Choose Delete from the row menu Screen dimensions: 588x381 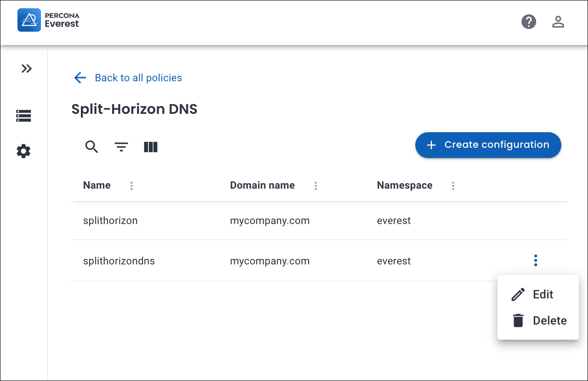tap(549, 321)
